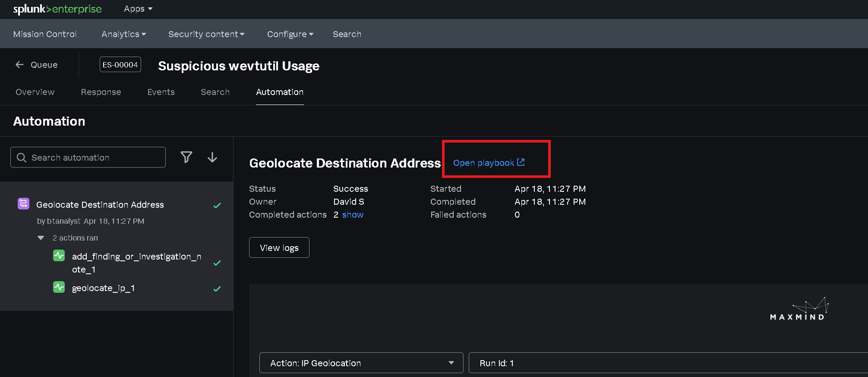
Task: Click the MaxMind logo
Action: click(799, 309)
